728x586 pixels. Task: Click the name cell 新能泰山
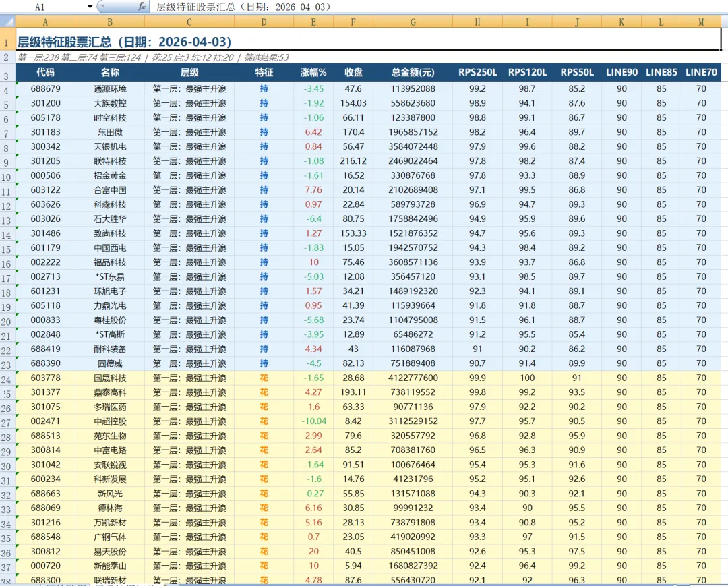click(x=110, y=566)
